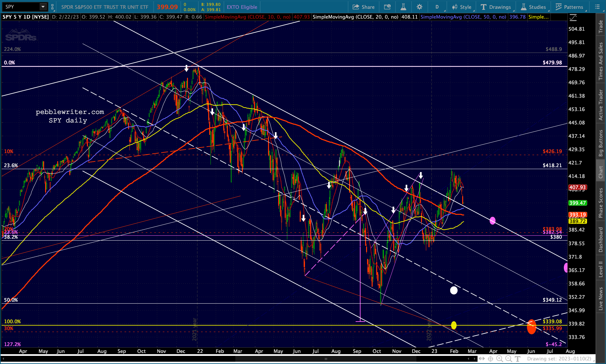Click the $349.12 level label
The image size is (606, 364).
coord(552,300)
